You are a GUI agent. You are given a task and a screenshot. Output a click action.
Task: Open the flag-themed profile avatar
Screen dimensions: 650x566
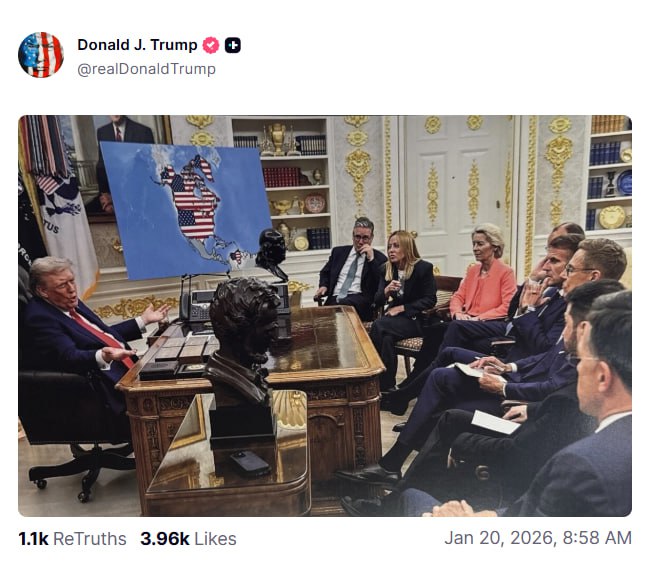[41, 55]
